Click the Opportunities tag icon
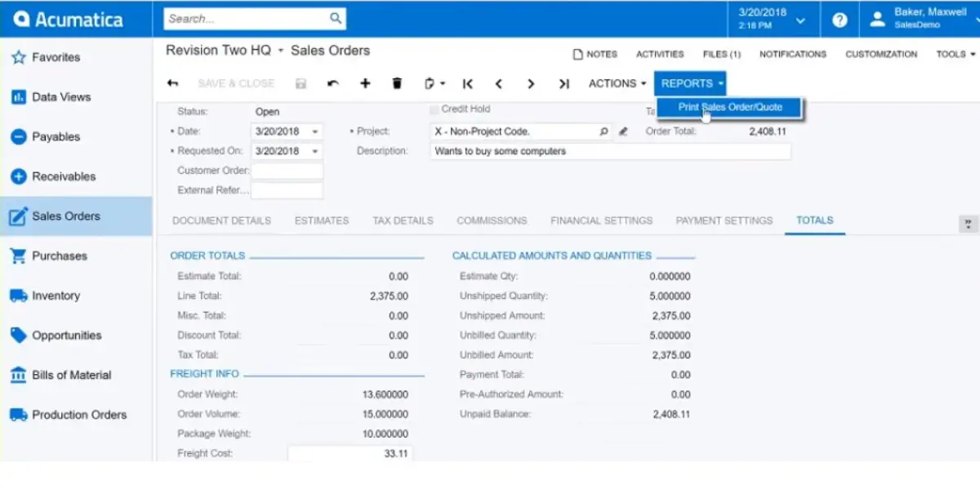The width and height of the screenshot is (980, 490). pos(19,335)
